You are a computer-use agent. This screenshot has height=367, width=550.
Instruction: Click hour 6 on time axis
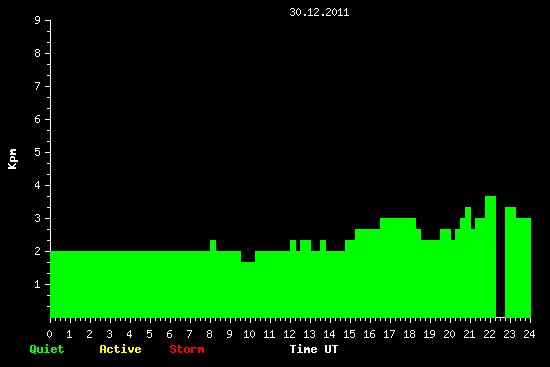click(169, 334)
